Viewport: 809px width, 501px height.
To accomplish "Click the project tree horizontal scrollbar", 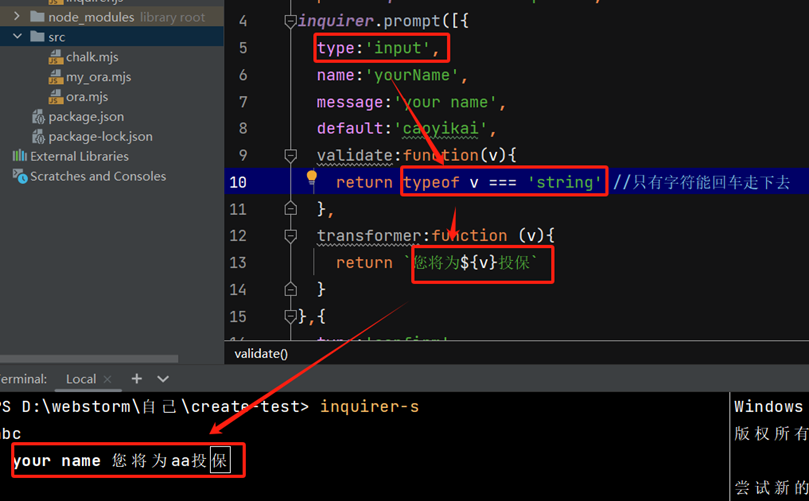I will click(89, 358).
